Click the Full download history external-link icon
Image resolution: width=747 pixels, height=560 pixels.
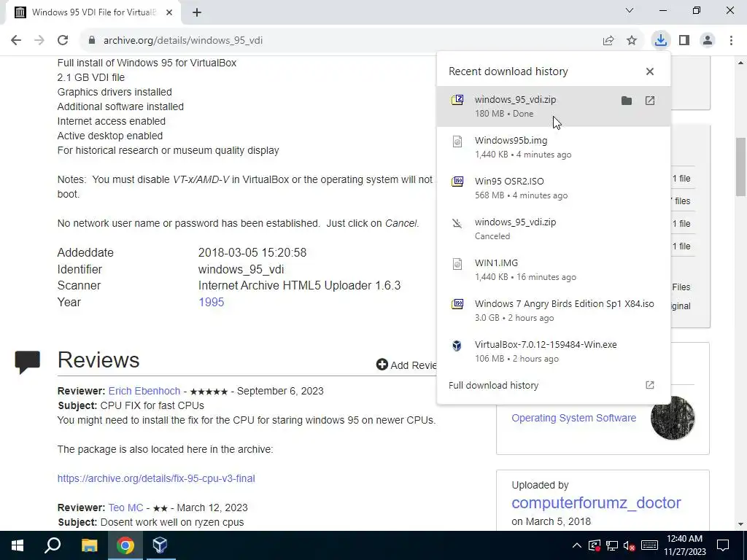[650, 385]
